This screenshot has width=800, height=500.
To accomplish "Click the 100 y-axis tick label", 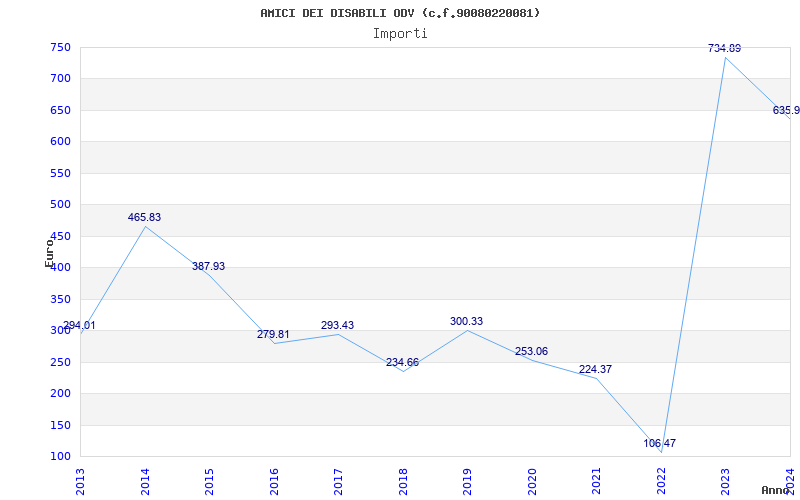I will [x=60, y=457].
